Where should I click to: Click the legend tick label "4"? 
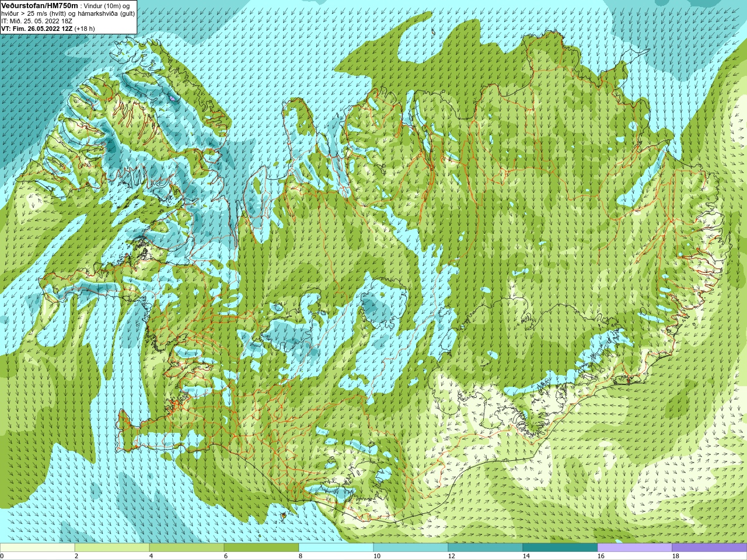(151, 556)
